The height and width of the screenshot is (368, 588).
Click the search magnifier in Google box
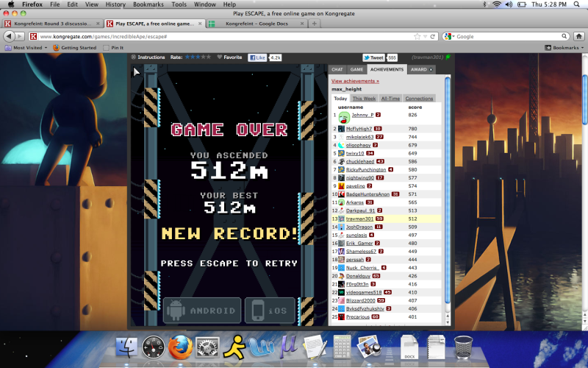point(564,36)
